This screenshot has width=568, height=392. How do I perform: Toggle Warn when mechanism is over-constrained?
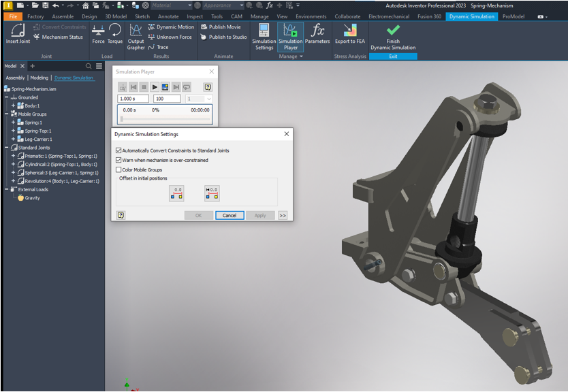pos(119,160)
